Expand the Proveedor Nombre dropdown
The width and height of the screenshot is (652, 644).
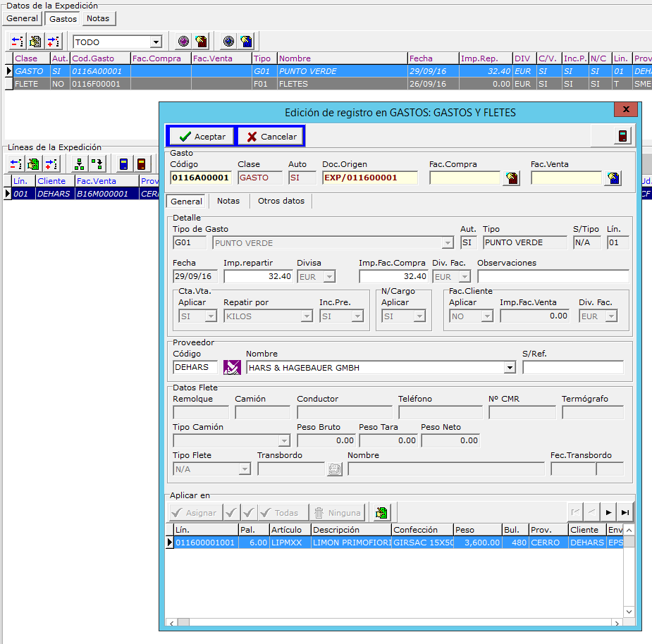point(510,368)
